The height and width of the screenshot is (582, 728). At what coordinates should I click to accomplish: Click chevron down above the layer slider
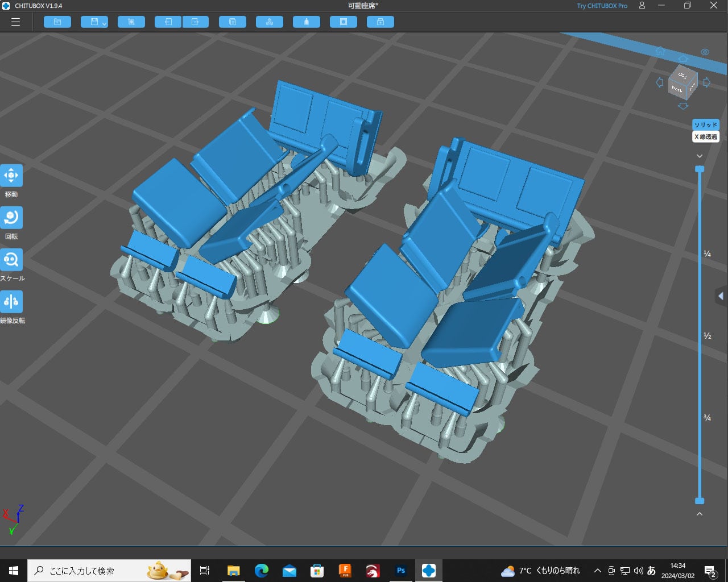coord(700,156)
